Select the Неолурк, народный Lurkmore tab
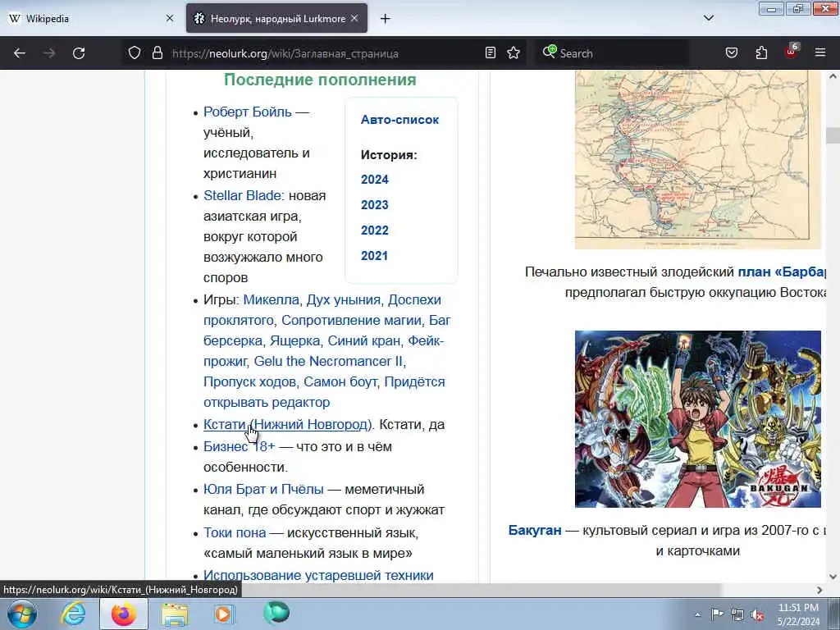The width and height of the screenshot is (840, 630). (277, 18)
